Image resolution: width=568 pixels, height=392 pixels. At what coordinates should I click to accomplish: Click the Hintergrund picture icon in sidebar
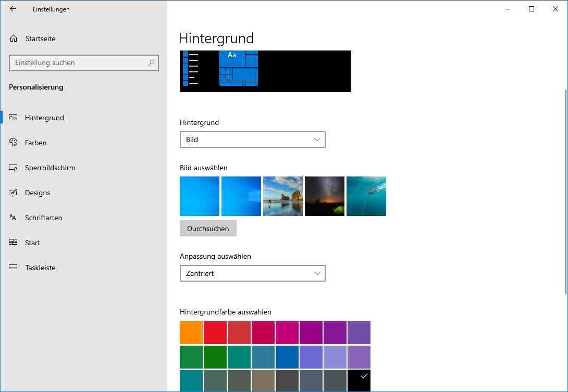tap(13, 117)
